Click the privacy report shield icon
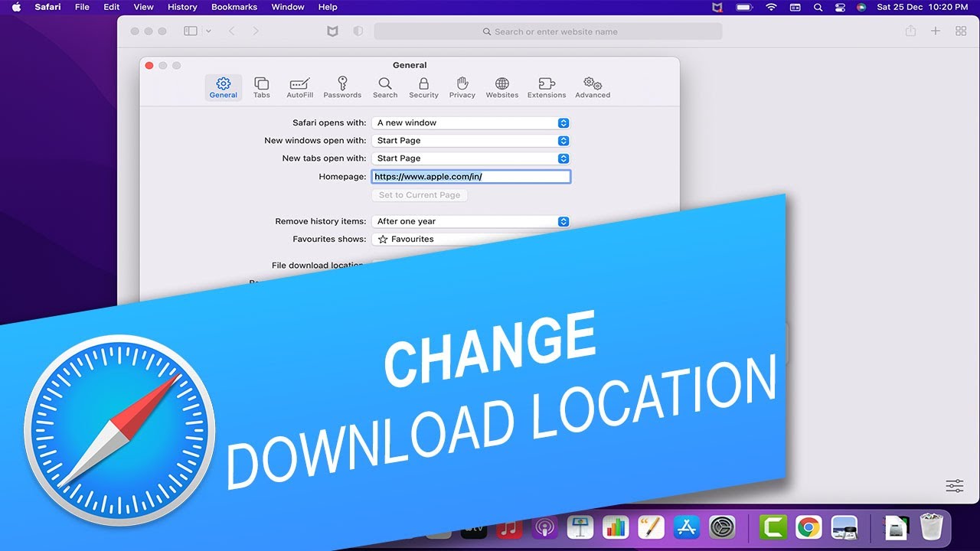980x551 pixels. 358,31
